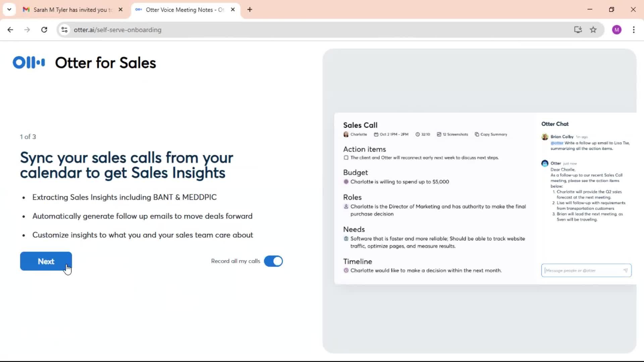Screen dimensions: 644x362
Task: Restore down the Chrome window
Action: (611, 9)
